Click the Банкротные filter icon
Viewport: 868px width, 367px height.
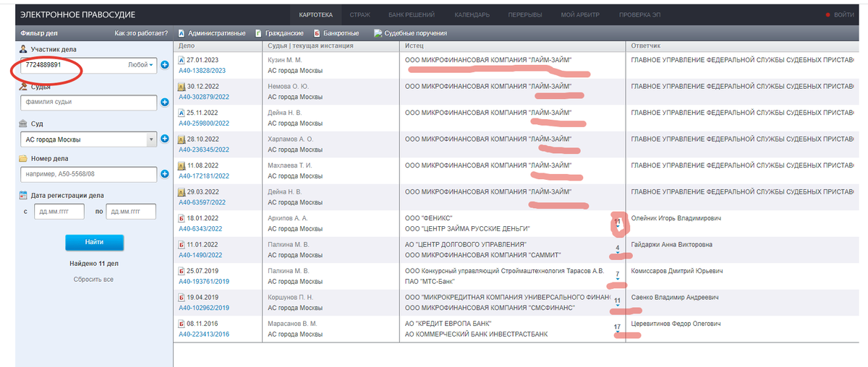317,33
